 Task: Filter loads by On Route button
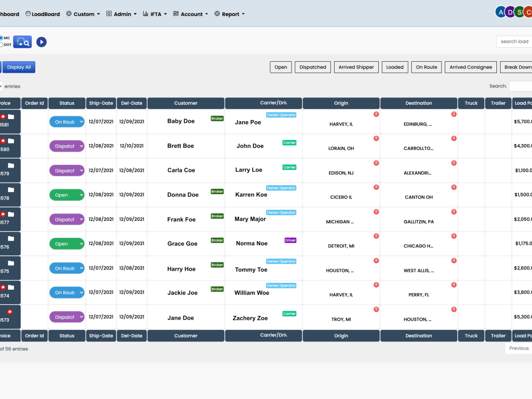point(427,67)
